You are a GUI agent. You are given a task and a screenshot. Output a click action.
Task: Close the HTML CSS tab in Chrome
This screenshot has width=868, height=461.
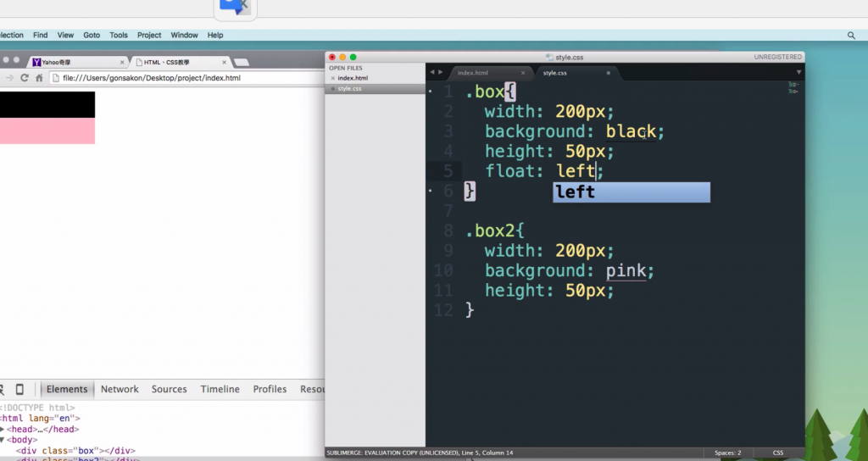click(224, 63)
